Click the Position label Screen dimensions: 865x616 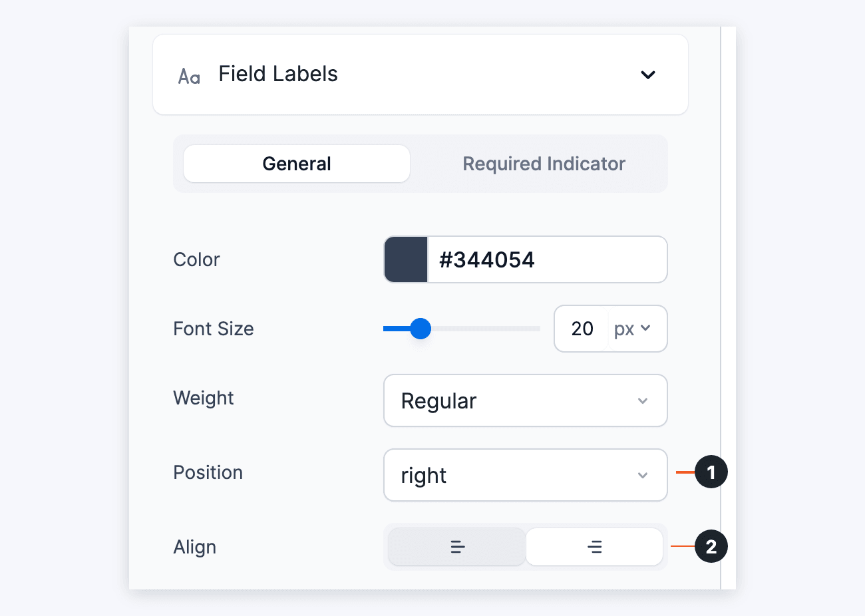(x=208, y=472)
